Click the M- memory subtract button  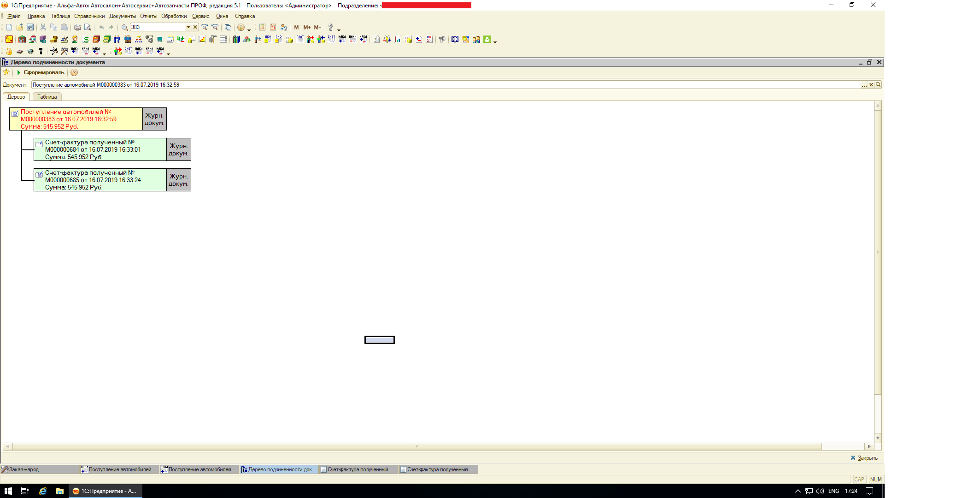tap(317, 27)
